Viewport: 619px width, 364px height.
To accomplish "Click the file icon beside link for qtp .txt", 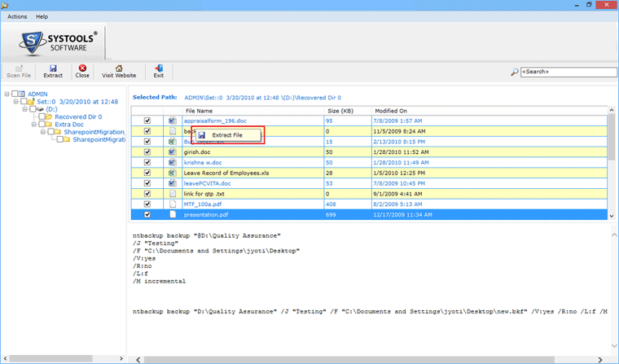I will point(173,194).
